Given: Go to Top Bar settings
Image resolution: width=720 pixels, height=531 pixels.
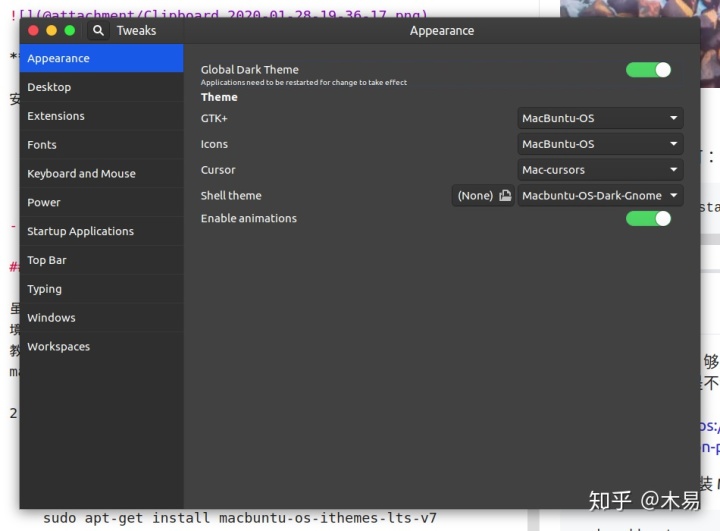Looking at the screenshot, I should click(x=101, y=260).
